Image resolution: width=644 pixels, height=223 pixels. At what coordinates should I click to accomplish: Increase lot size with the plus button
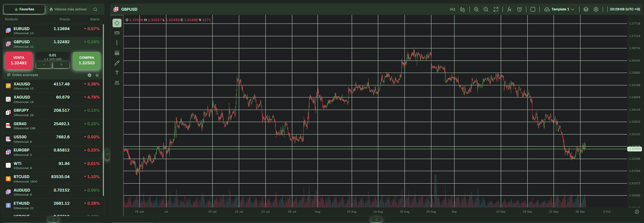[61, 65]
